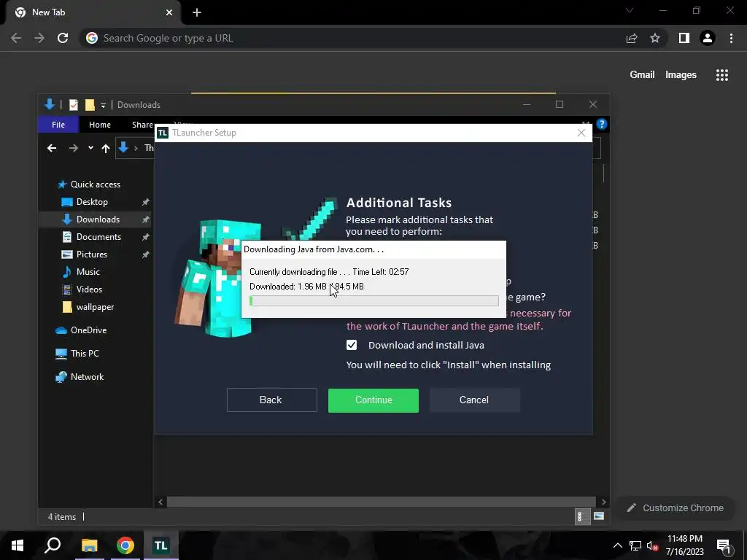Open the Chrome profile avatar
The height and width of the screenshot is (560, 747).
pos(708,38)
